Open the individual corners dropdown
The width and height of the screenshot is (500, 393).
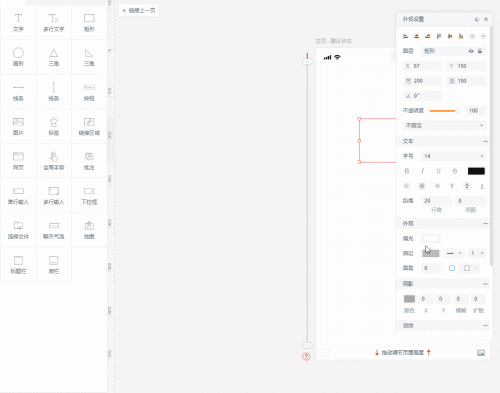tap(469, 268)
